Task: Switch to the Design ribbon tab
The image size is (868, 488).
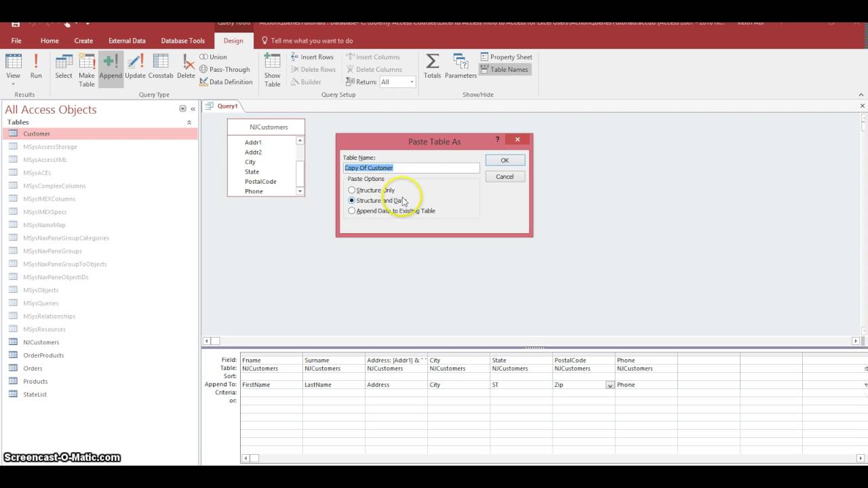Action: tap(233, 41)
